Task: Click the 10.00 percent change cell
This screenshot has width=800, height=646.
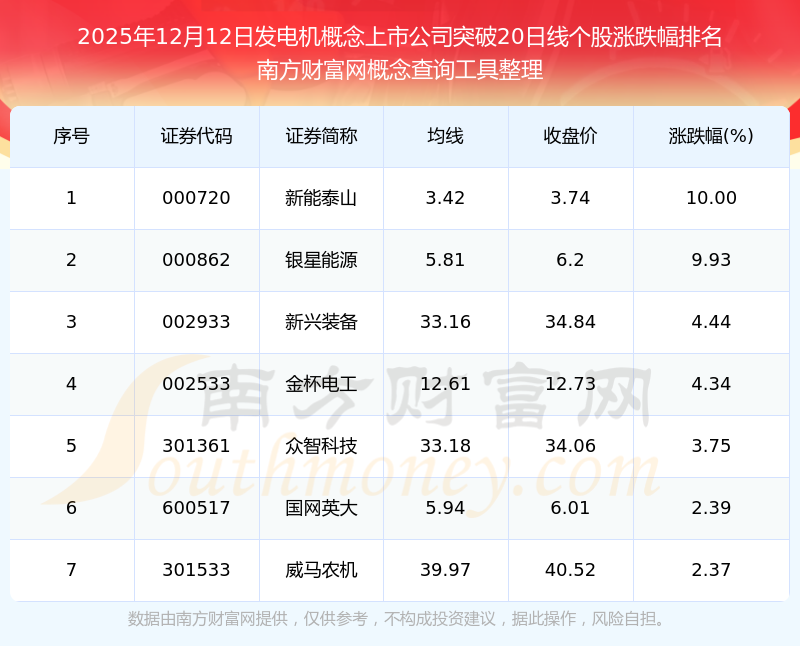Action: pyautogui.click(x=711, y=198)
